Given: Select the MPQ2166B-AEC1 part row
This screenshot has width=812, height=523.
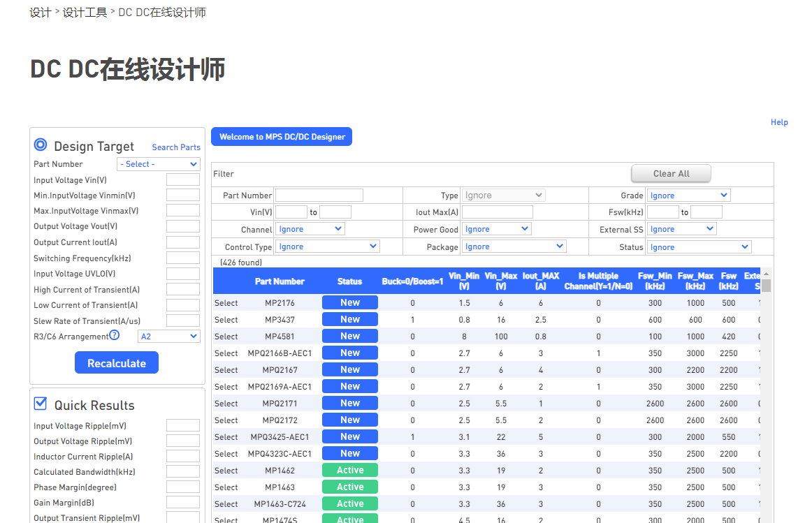Looking at the screenshot, I should point(226,353).
